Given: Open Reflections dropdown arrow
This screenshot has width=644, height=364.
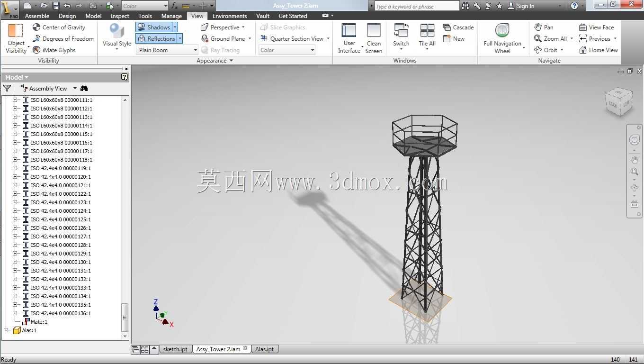Looking at the screenshot, I should [180, 38].
